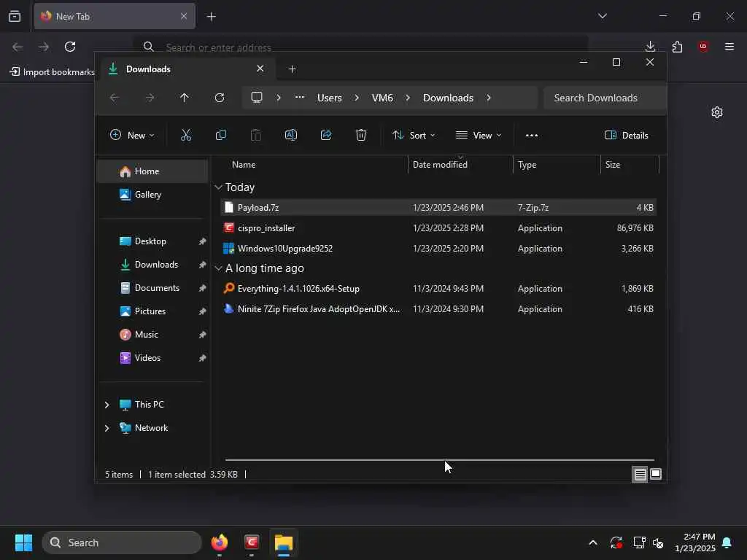Select Gallery in navigation pane

(152, 194)
